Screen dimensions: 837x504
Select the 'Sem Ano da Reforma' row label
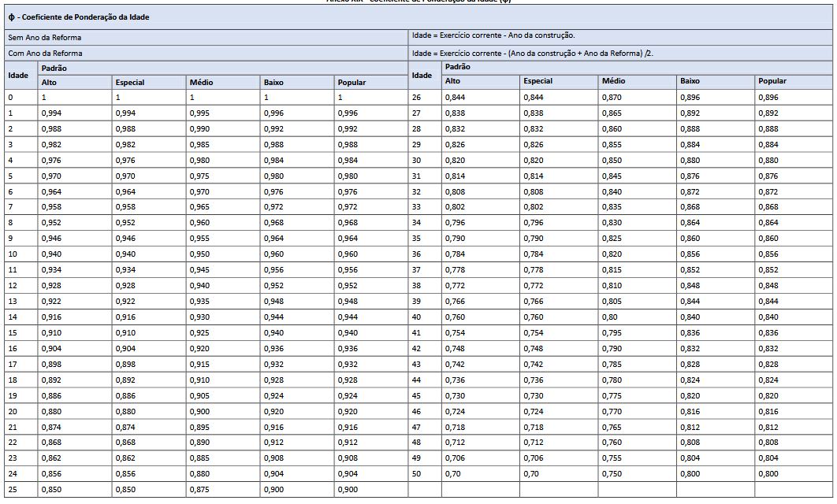[44, 37]
